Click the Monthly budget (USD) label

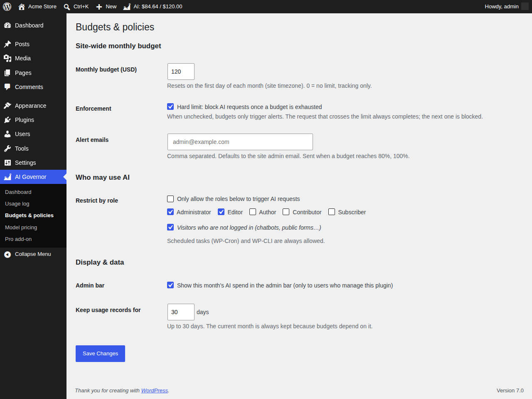click(x=106, y=69)
